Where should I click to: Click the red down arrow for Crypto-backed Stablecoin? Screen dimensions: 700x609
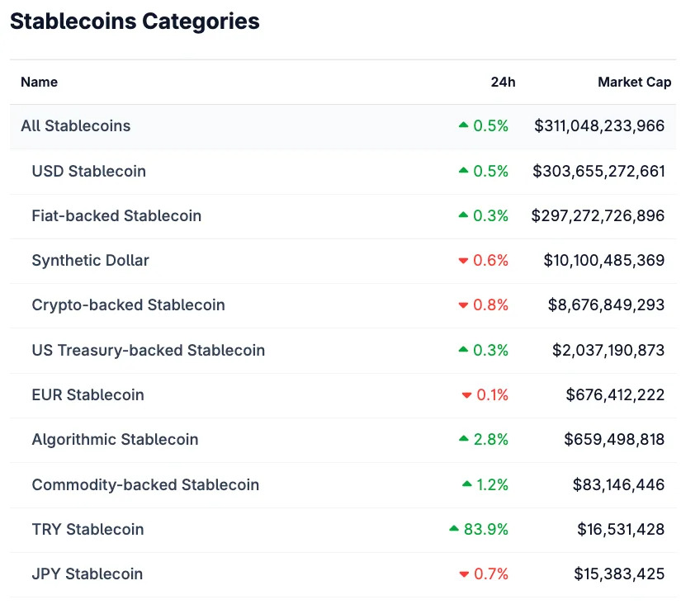coord(463,305)
